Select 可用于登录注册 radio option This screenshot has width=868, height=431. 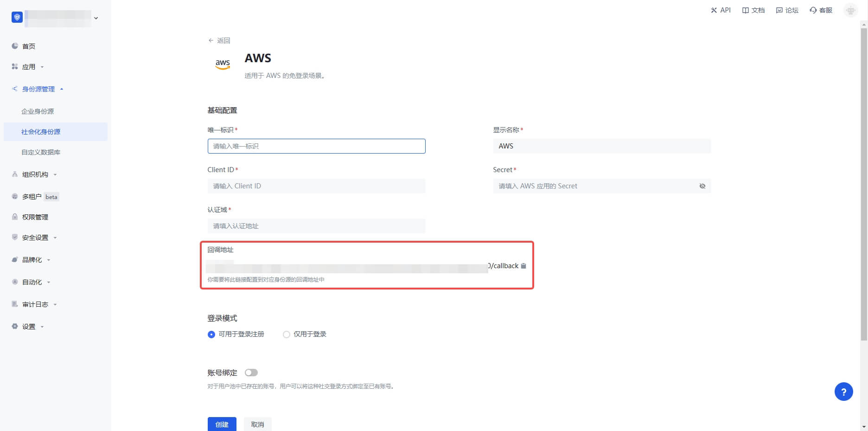211,335
